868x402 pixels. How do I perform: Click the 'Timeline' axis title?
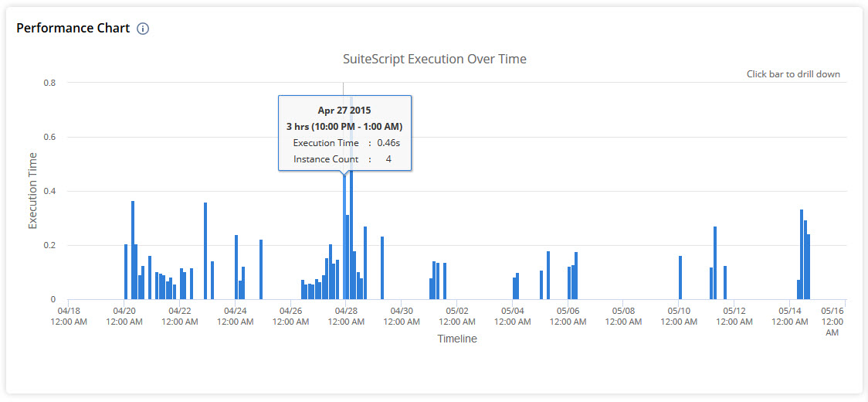pos(456,339)
